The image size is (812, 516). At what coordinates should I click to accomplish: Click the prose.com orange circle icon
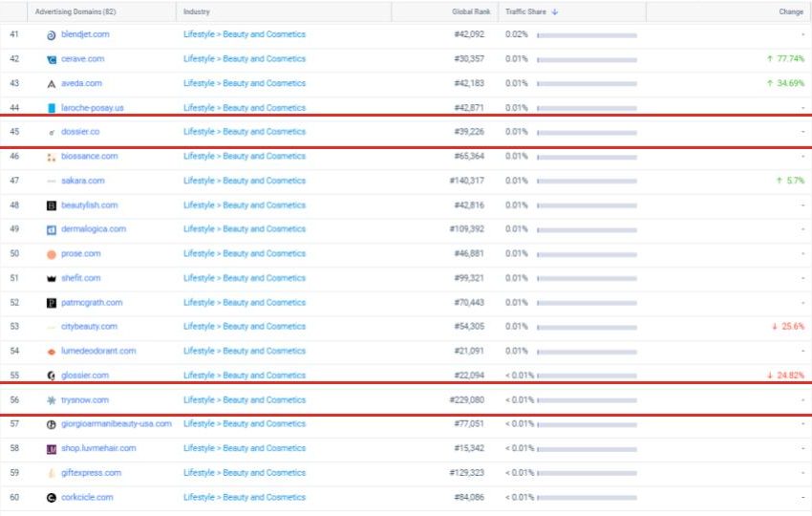(x=52, y=254)
